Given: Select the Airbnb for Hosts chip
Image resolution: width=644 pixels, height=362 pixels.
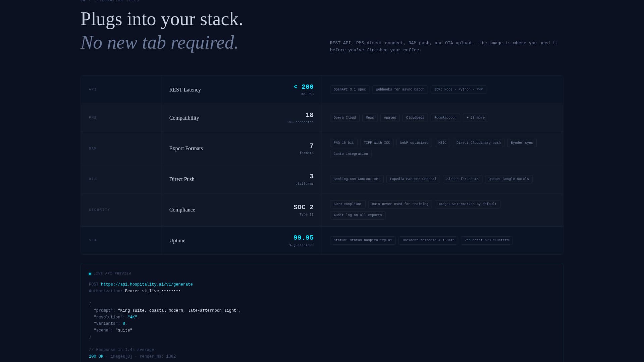Looking at the screenshot, I should click(x=462, y=179).
